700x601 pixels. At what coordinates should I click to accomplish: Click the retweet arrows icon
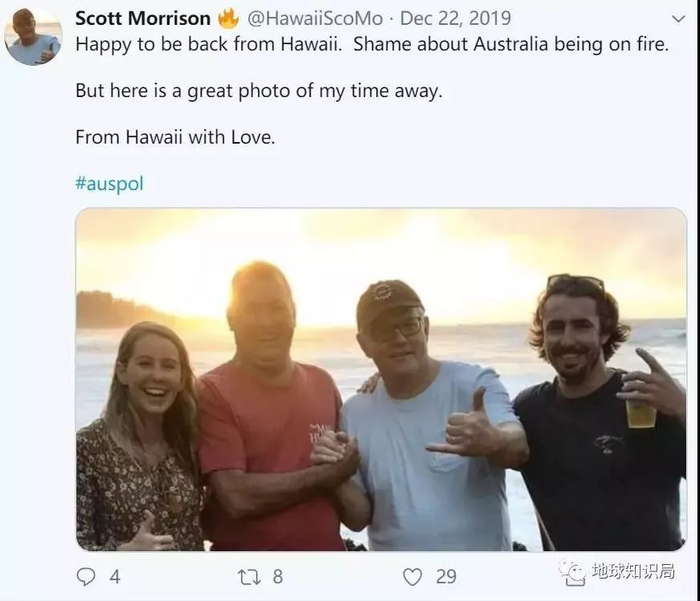pyautogui.click(x=247, y=576)
